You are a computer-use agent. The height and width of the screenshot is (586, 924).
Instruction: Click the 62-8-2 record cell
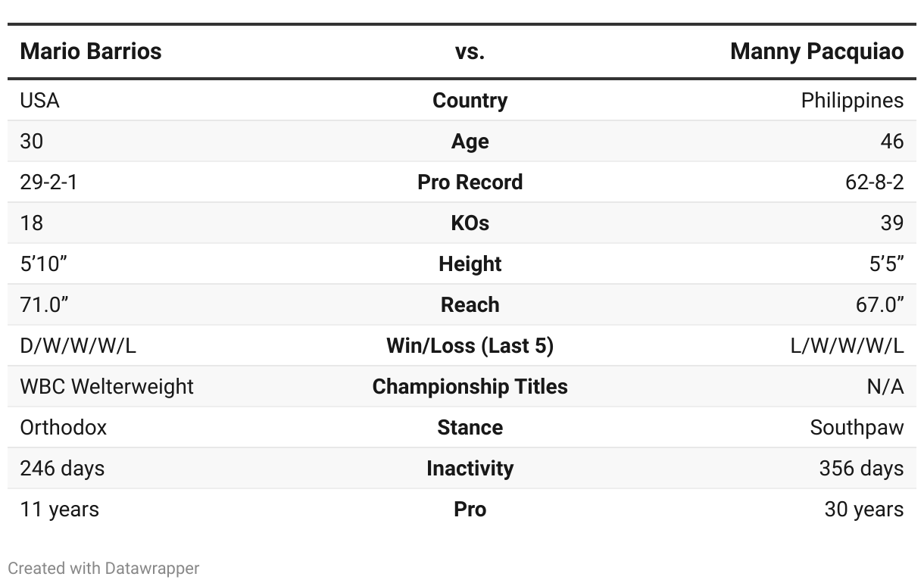coord(875,182)
